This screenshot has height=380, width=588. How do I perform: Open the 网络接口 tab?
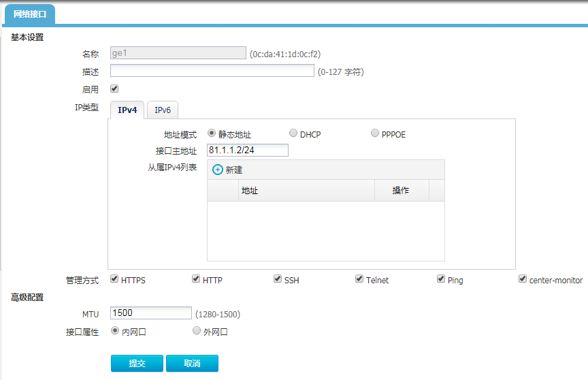pos(29,14)
